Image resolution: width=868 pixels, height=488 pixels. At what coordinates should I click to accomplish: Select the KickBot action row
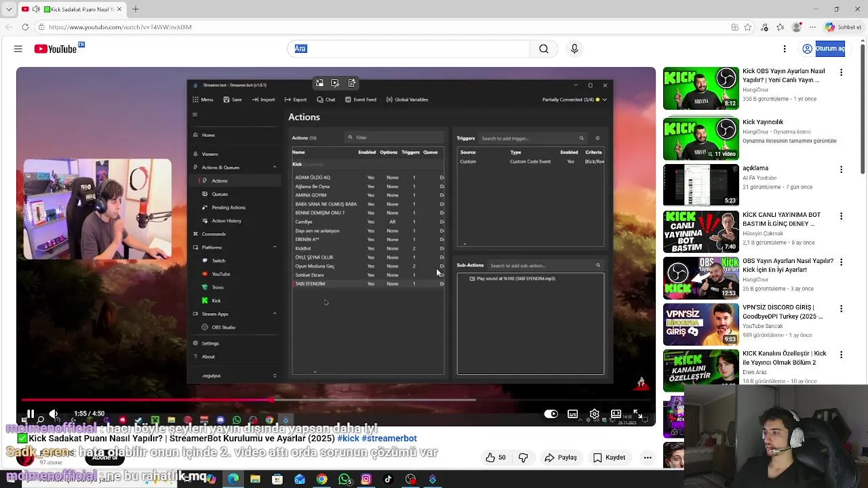pos(368,249)
